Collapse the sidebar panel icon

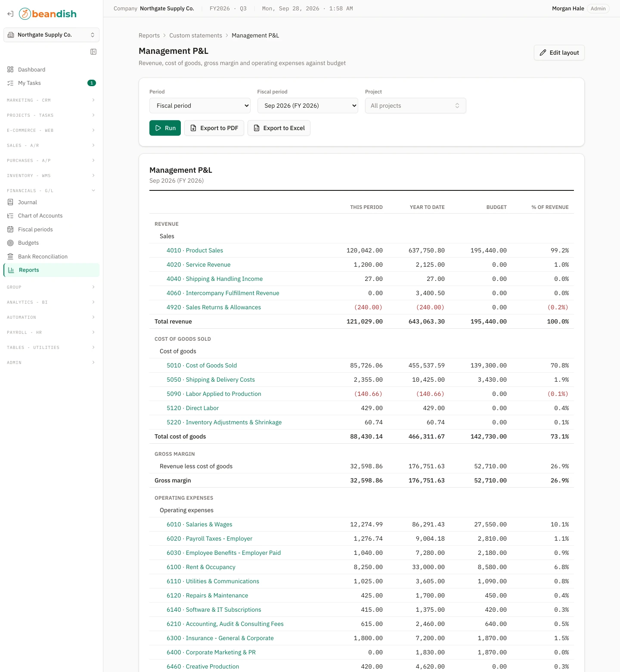pyautogui.click(x=93, y=52)
